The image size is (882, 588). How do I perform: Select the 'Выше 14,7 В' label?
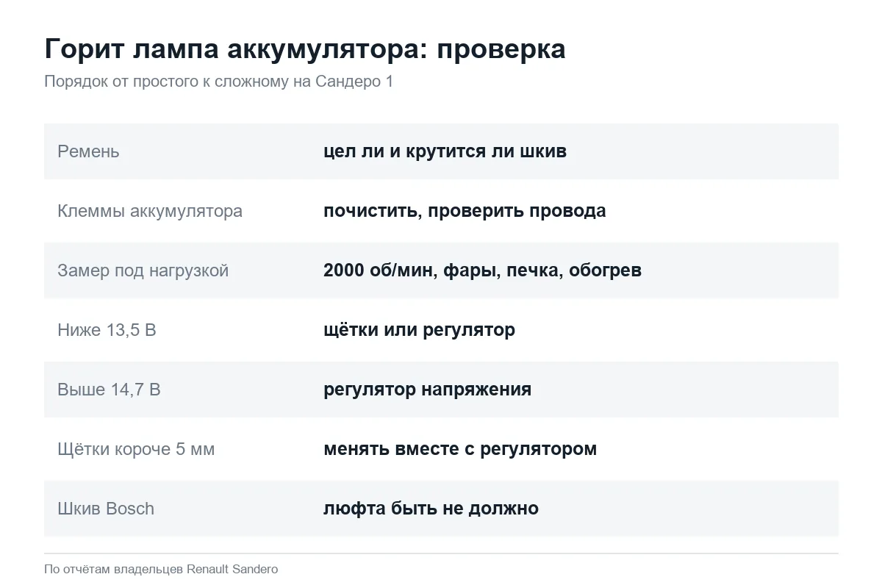click(109, 390)
